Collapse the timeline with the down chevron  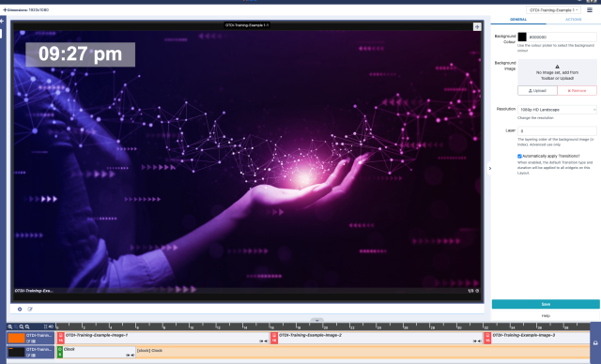[317, 320]
